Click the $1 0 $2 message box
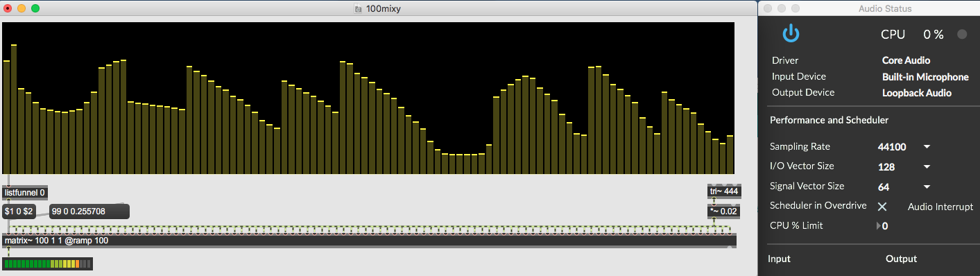The image size is (980, 276). click(x=19, y=211)
